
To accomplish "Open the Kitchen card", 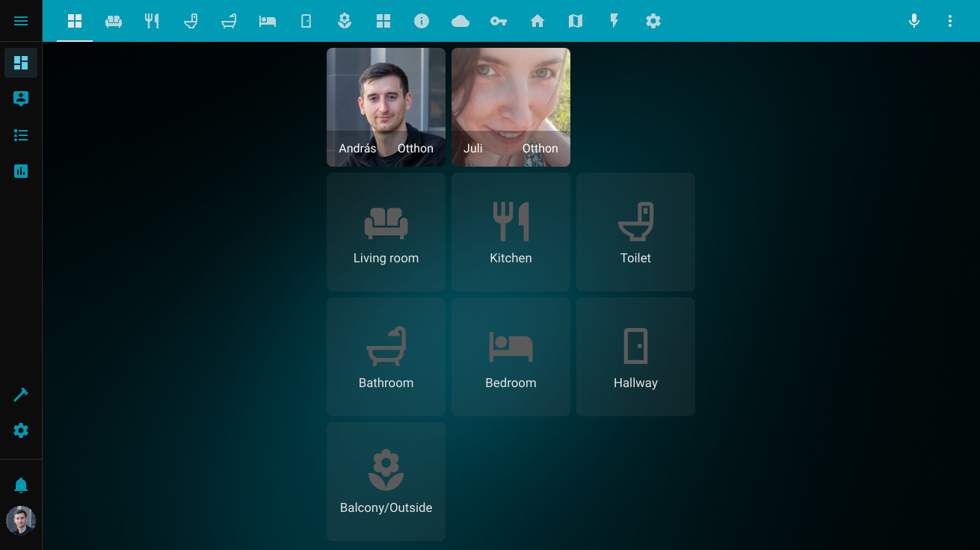I will click(x=511, y=232).
